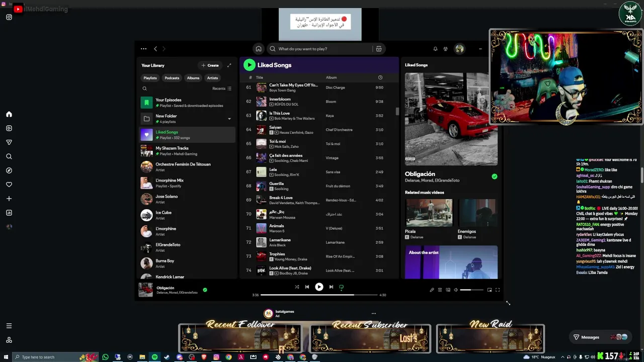Click the Create button in library

coord(210,65)
